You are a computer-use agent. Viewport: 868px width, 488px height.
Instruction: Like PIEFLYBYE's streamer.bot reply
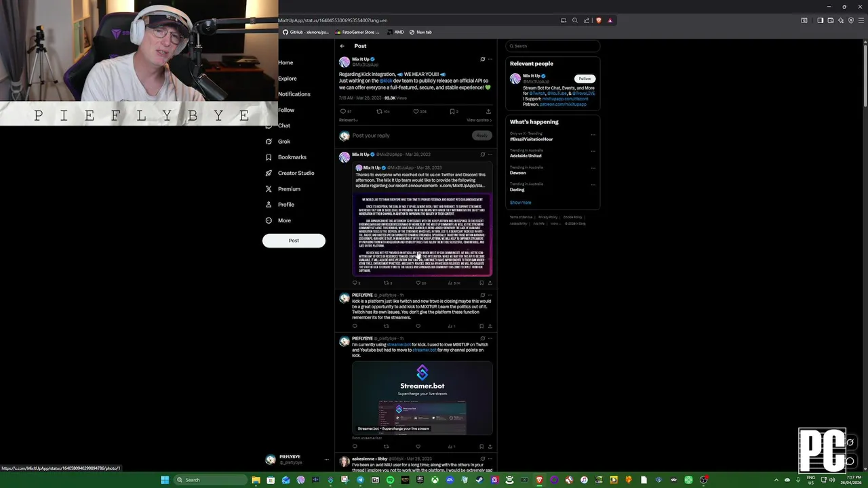(x=418, y=447)
